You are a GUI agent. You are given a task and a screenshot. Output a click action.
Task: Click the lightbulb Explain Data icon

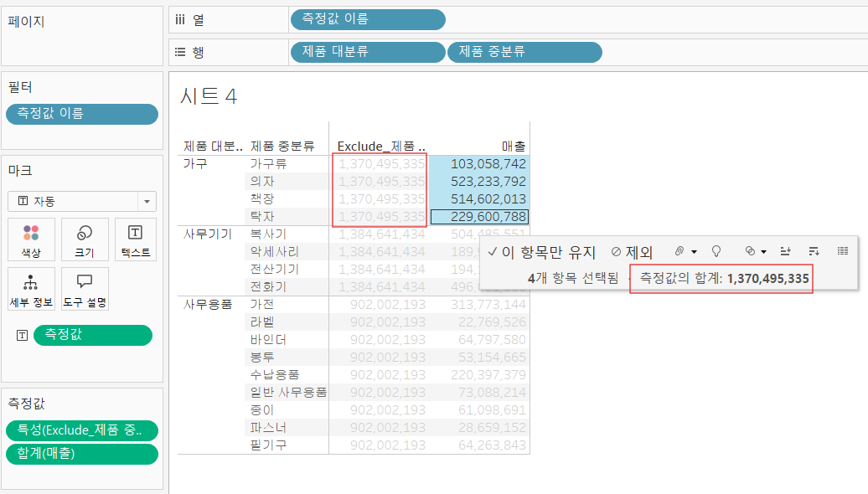(x=716, y=251)
